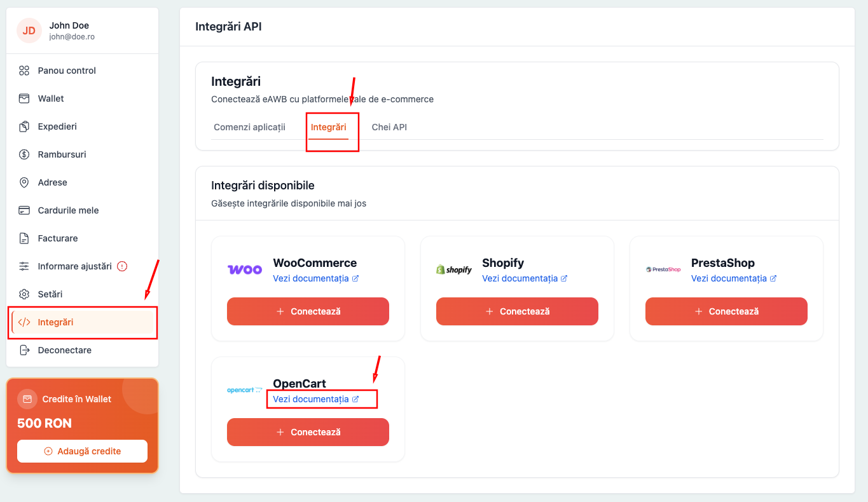
Task: Click the Shopify logo
Action: coord(454,269)
